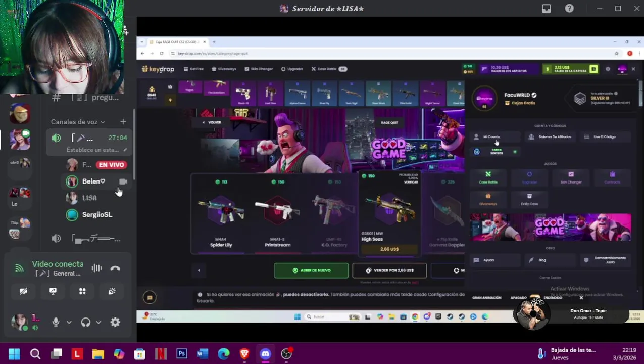Click Usa El Código option
This screenshot has height=364, width=644.
point(605,137)
